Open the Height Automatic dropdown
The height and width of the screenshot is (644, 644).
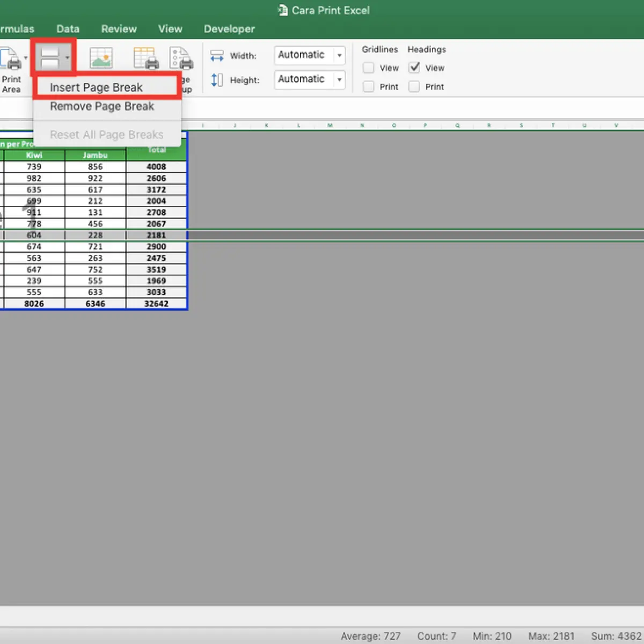(310, 79)
